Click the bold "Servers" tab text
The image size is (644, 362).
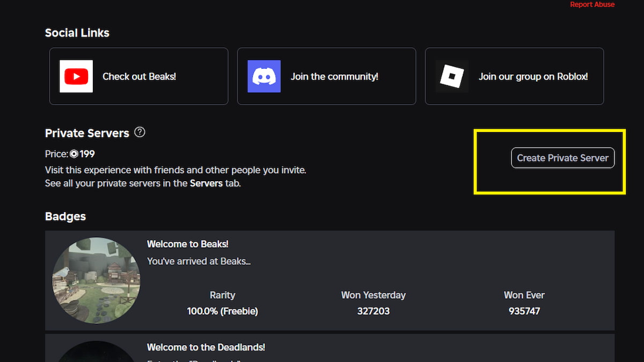[207, 183]
